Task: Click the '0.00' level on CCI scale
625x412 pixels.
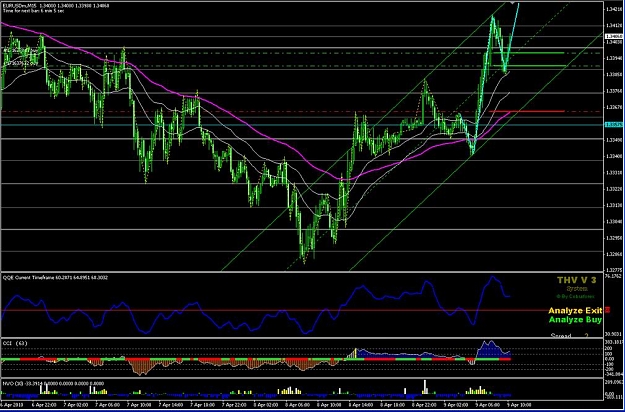Action: coord(610,359)
